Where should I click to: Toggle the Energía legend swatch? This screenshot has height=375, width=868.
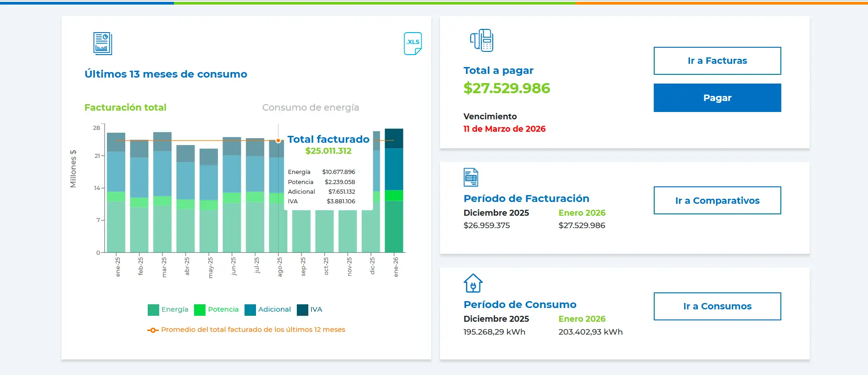pyautogui.click(x=153, y=310)
